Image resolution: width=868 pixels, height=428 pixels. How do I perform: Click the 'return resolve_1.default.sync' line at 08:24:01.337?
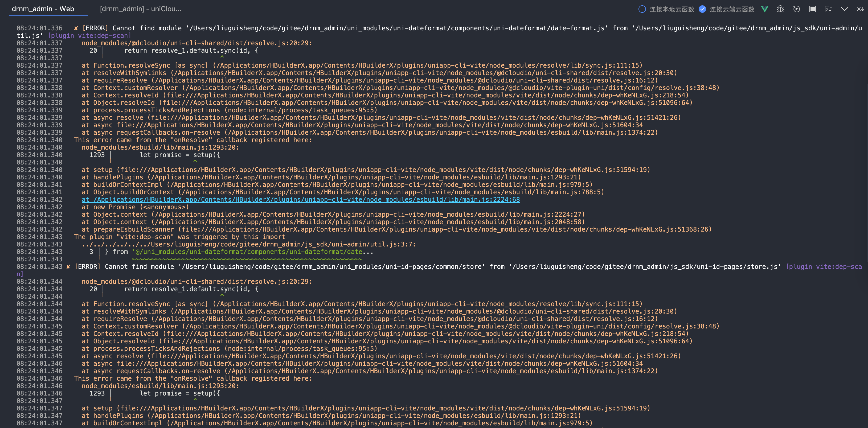tap(191, 51)
